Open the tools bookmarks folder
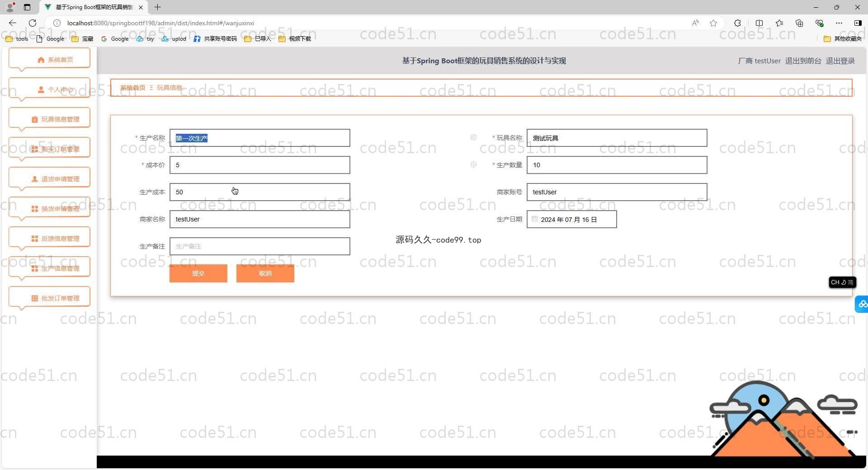The width and height of the screenshot is (868, 470). click(17, 39)
